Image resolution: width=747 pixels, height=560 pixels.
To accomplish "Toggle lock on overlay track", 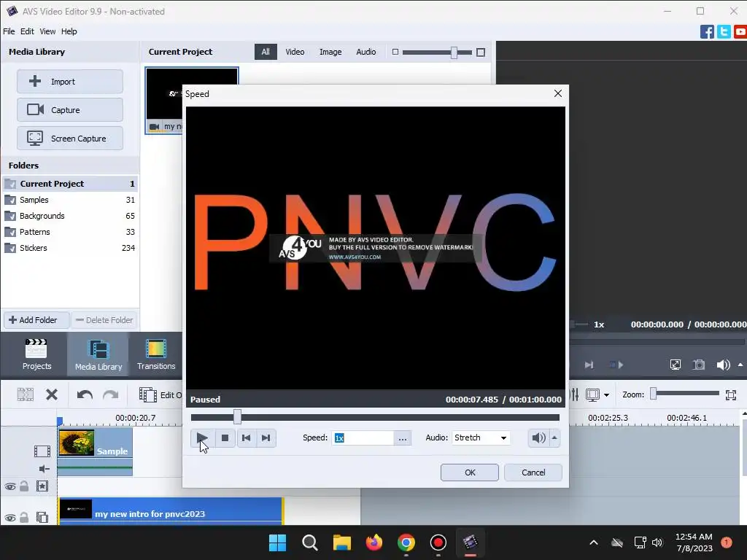I will point(24,517).
